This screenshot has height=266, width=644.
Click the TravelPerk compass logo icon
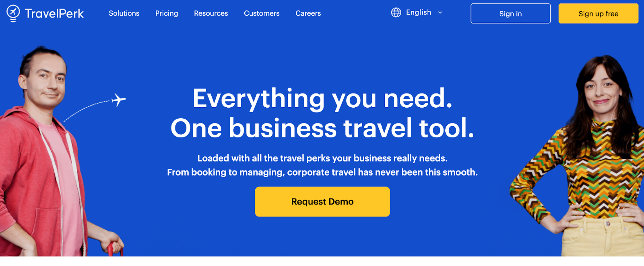click(x=13, y=13)
